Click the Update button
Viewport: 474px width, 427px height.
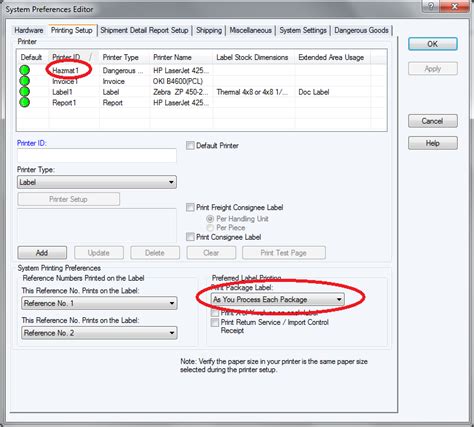[99, 253]
